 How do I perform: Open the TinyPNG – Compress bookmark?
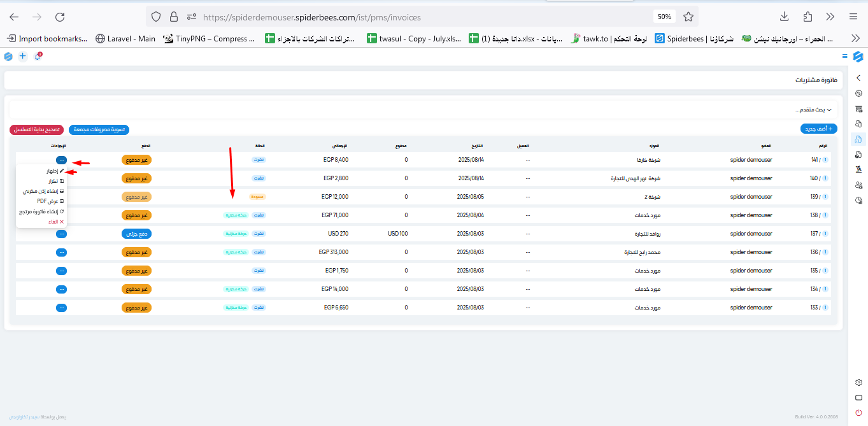pyautogui.click(x=209, y=39)
